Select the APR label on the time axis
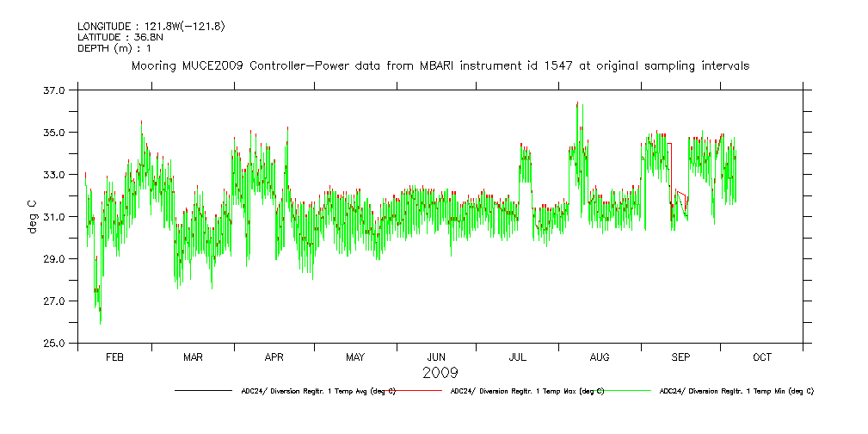 pos(274,356)
